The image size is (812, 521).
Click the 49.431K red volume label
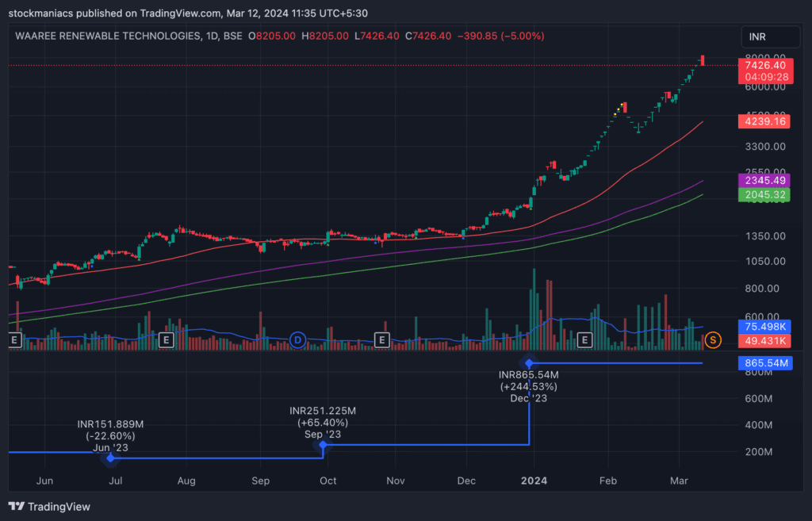tap(764, 341)
